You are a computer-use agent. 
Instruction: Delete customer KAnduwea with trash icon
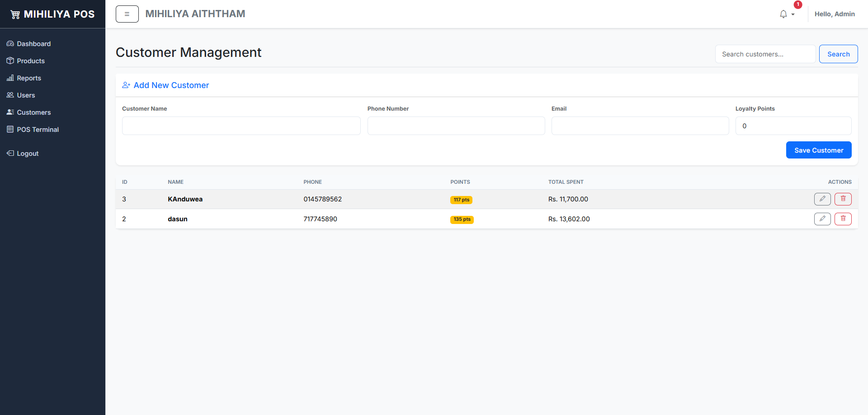click(x=843, y=199)
